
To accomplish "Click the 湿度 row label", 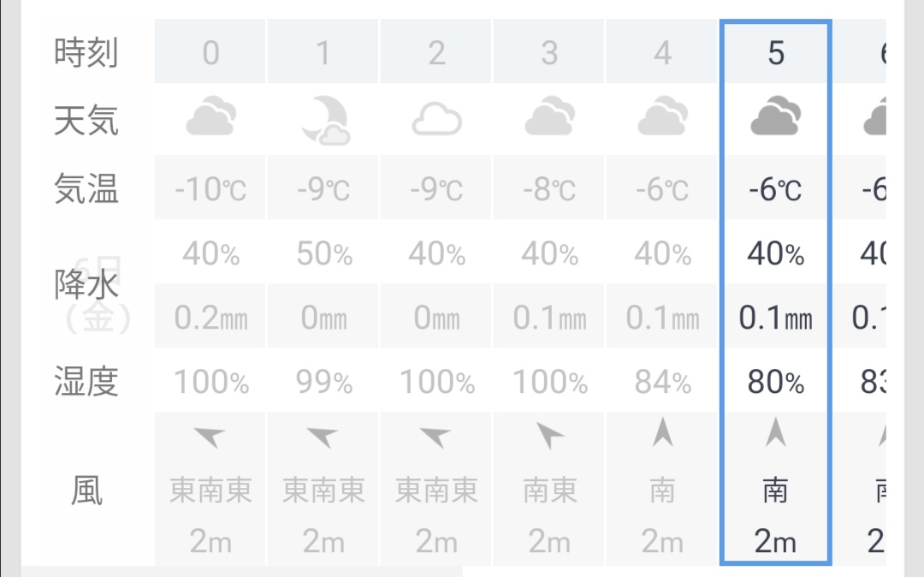I will pyautogui.click(x=86, y=382).
